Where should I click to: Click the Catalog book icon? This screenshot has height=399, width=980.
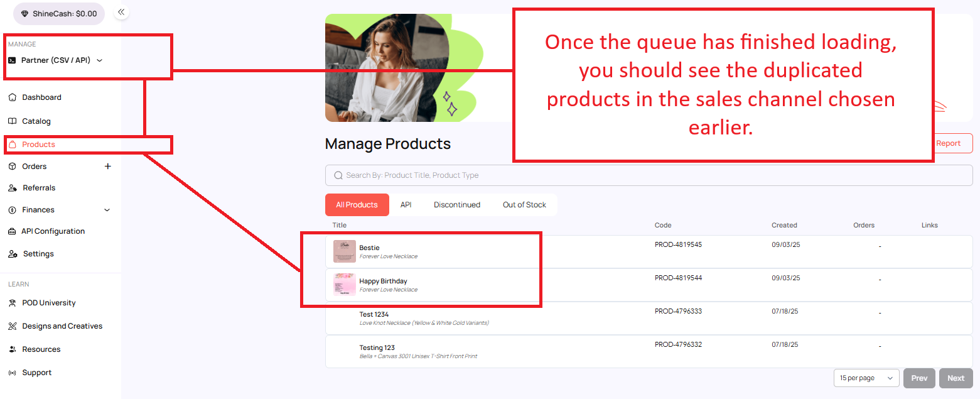coord(13,121)
